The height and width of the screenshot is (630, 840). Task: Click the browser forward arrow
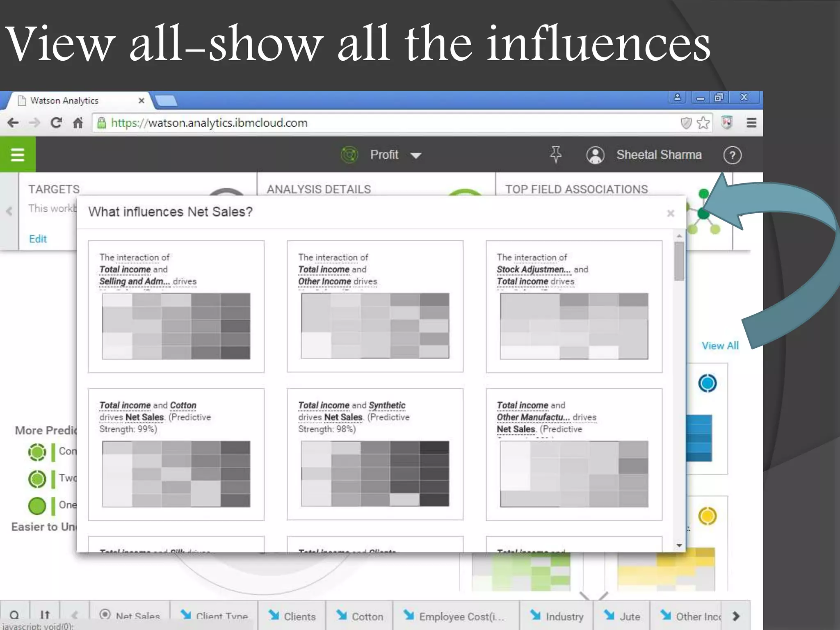tap(34, 123)
